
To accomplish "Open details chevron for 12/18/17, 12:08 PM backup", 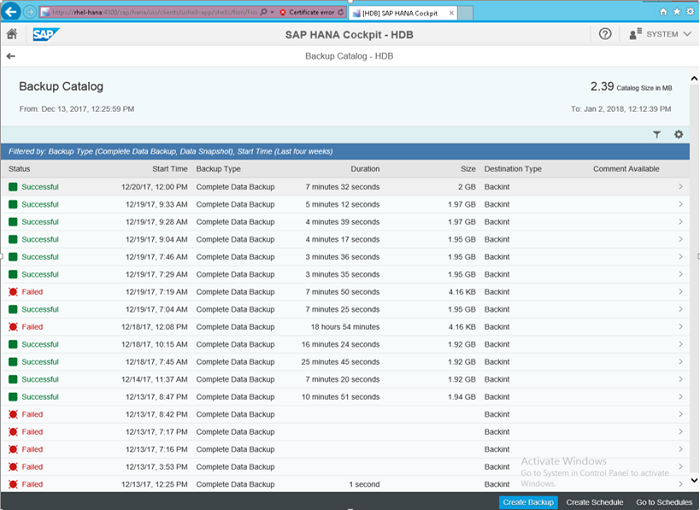I will pos(680,326).
